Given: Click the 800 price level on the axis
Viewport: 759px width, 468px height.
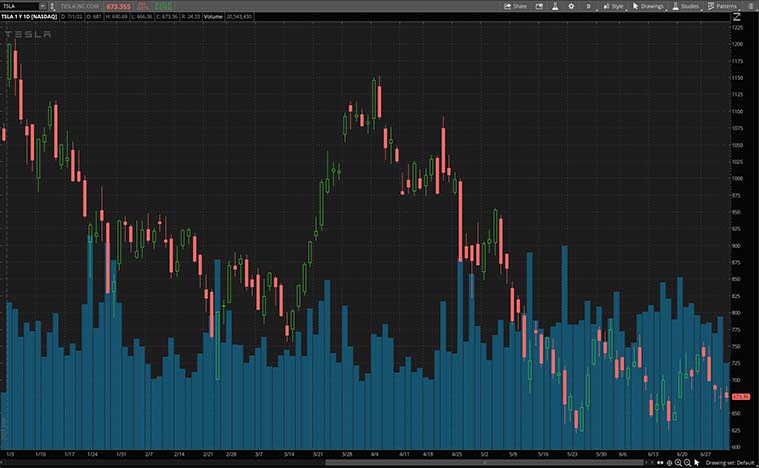Looking at the screenshot, I should click(x=736, y=313).
